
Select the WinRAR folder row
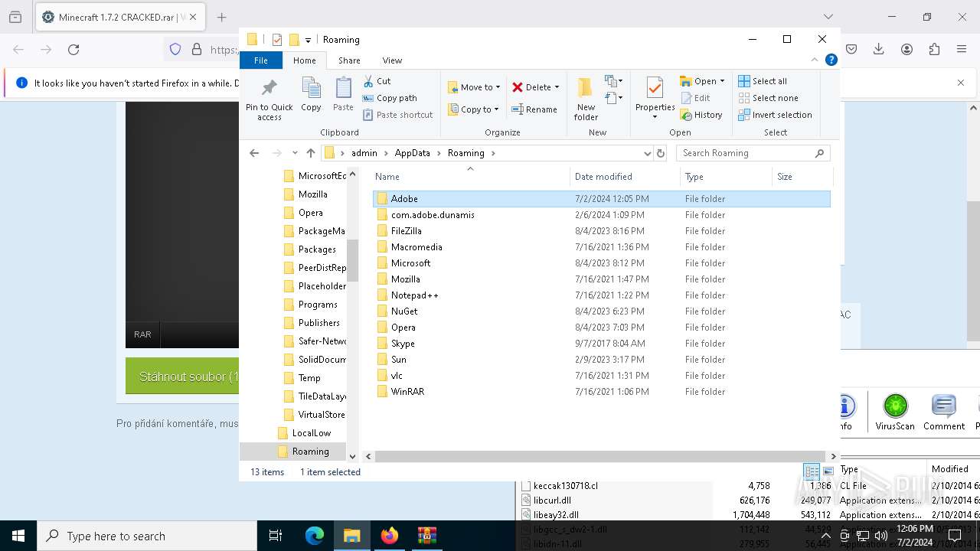pos(602,392)
